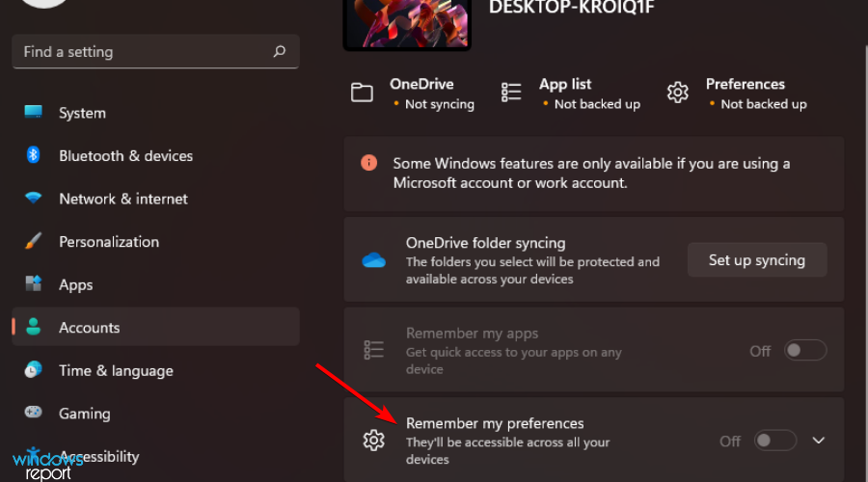Screen dimensions: 868x482
Task: Click the search magnifier icon
Action: [280, 52]
